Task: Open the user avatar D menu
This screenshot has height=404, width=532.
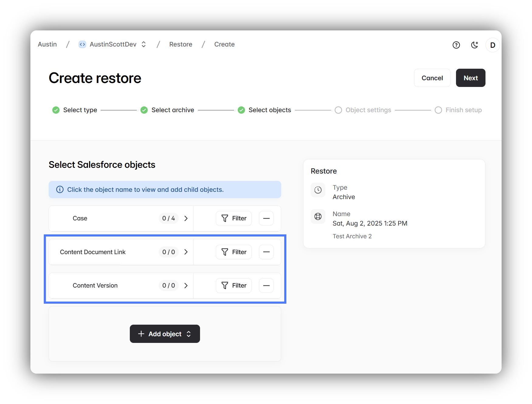Action: [492, 45]
